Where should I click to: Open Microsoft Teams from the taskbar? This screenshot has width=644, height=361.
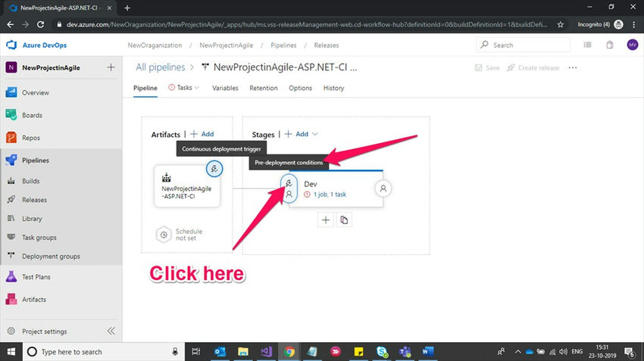[x=405, y=352]
